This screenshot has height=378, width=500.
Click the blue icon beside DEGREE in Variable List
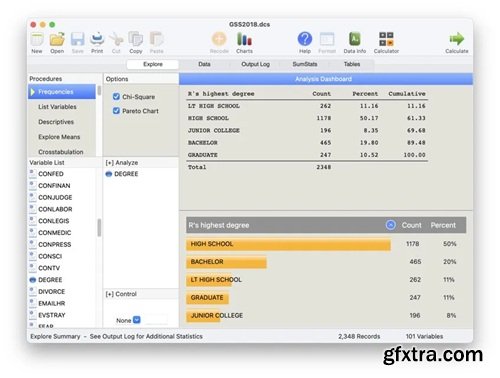click(x=33, y=280)
